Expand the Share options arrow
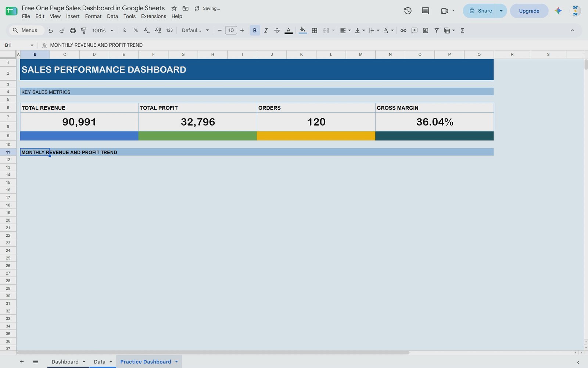Image resolution: width=588 pixels, height=368 pixels. pos(501,11)
